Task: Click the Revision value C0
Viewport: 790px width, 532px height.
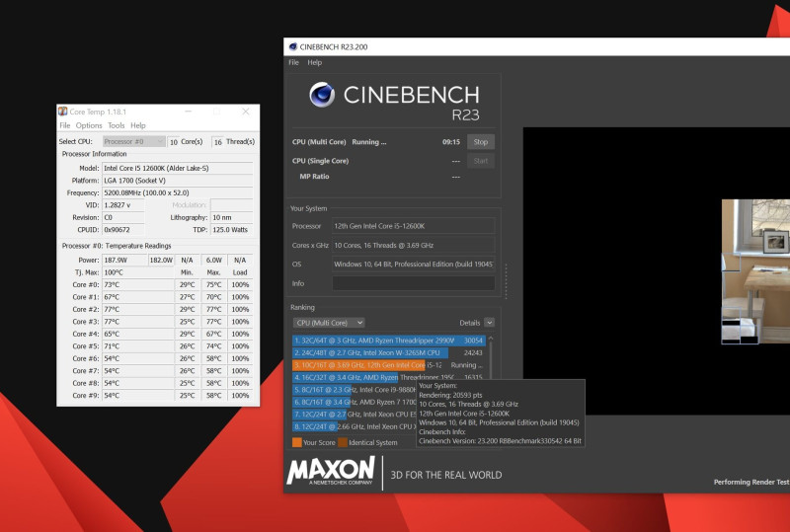Action: (123, 217)
